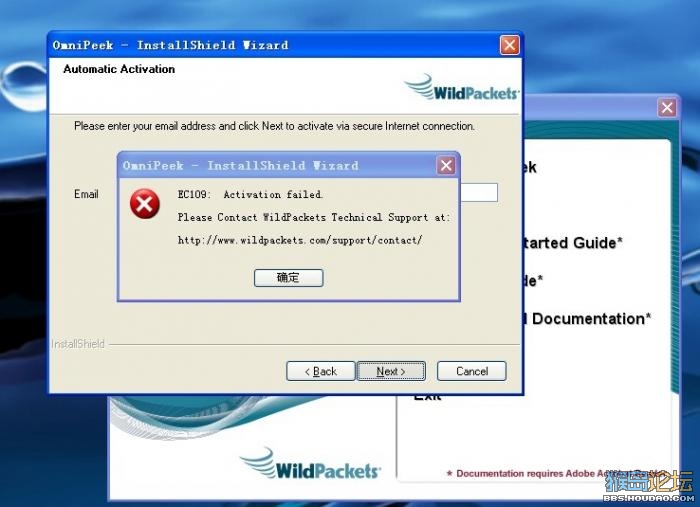Image resolution: width=700 pixels, height=507 pixels.
Task: Click the red error icon
Action: (x=145, y=204)
